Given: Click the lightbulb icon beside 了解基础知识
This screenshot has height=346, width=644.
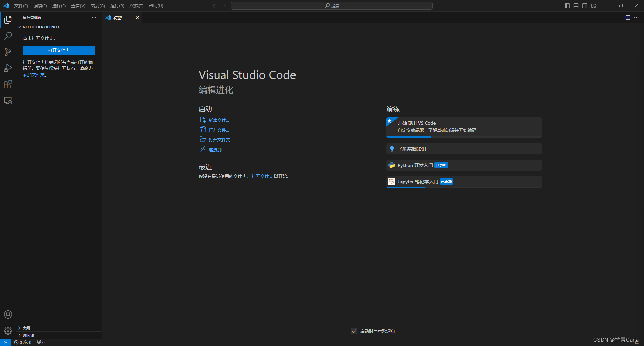Looking at the screenshot, I should tap(392, 149).
